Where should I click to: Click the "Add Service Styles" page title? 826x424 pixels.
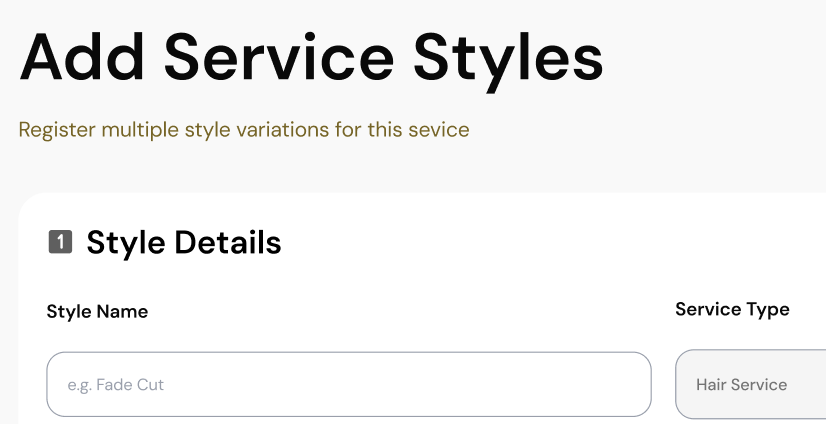coord(311,58)
